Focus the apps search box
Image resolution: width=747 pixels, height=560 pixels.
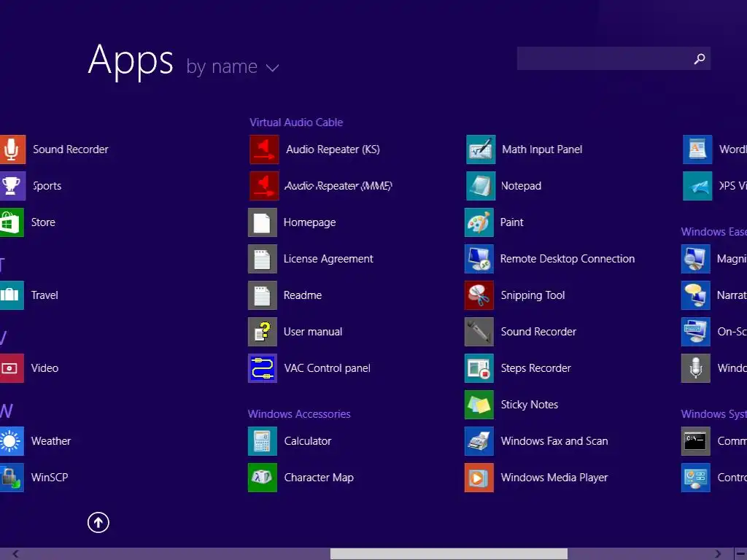coord(614,58)
